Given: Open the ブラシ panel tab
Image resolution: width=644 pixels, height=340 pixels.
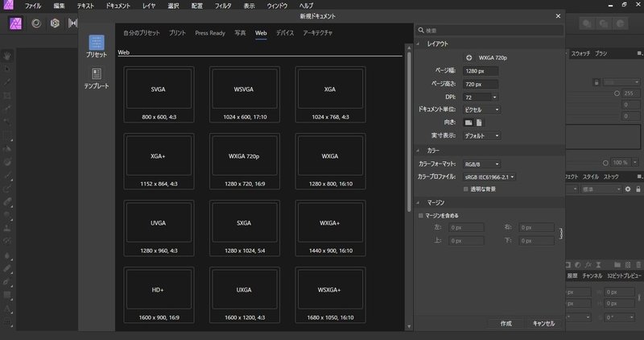Looking at the screenshot, I should pos(601,53).
